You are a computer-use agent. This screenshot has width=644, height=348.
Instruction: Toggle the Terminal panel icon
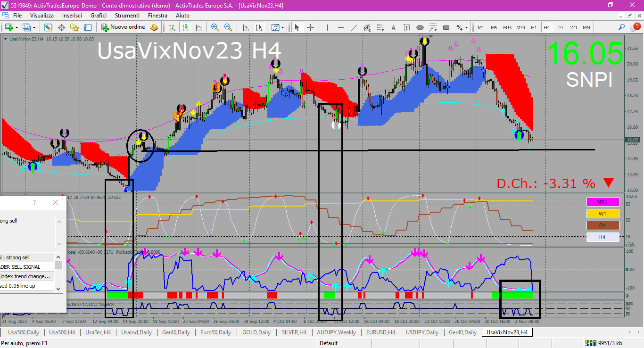click(x=88, y=27)
